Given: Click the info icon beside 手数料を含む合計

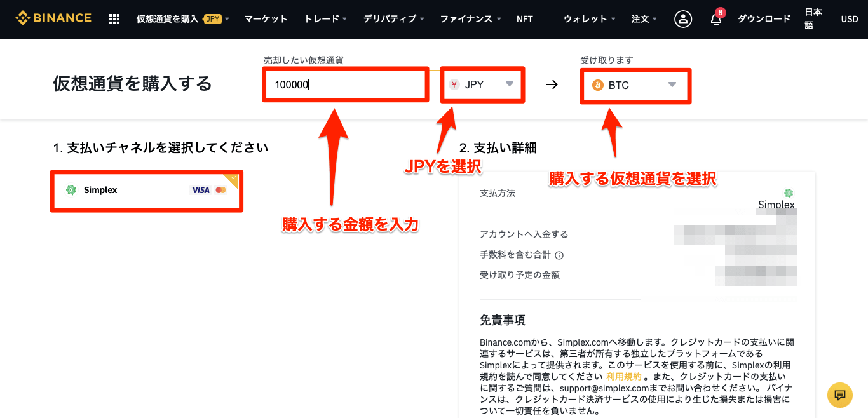Looking at the screenshot, I should (x=559, y=255).
